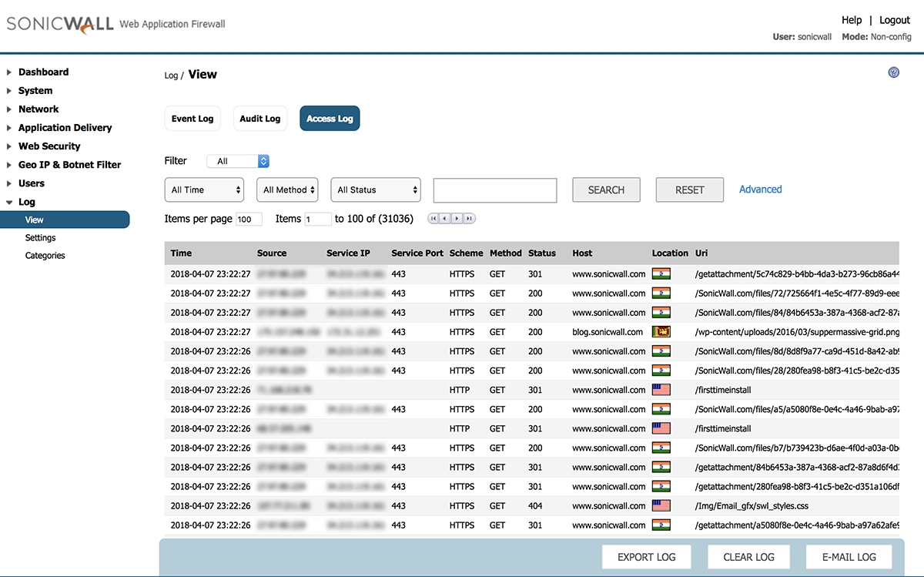Go to first page of log
The width and height of the screenshot is (924, 577).
point(434,219)
